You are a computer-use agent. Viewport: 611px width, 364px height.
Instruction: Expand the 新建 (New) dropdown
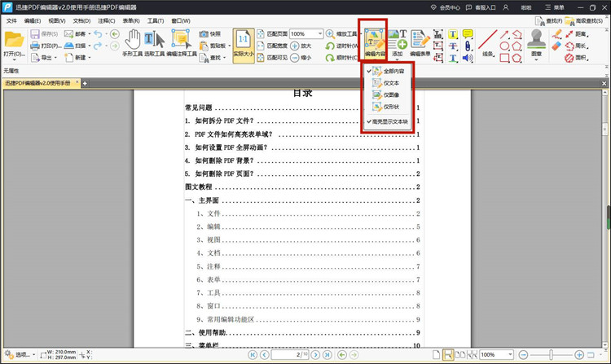90,58
